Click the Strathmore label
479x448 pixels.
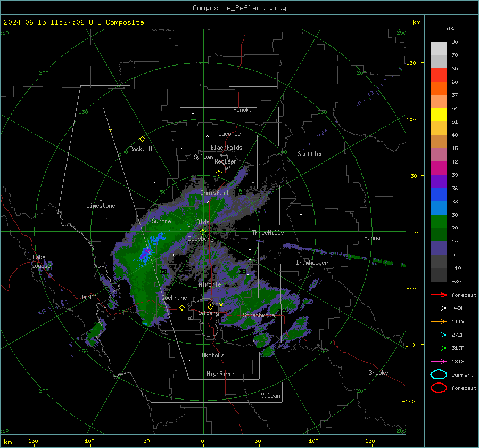(259, 315)
